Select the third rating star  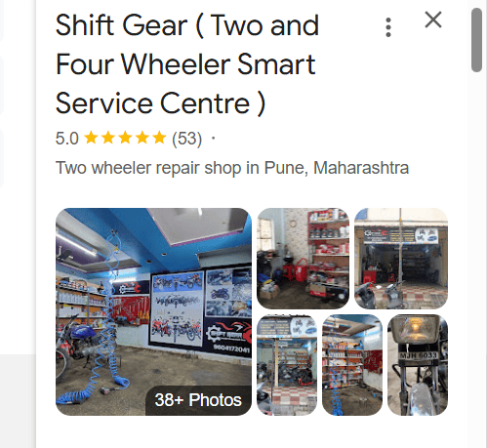tap(125, 138)
